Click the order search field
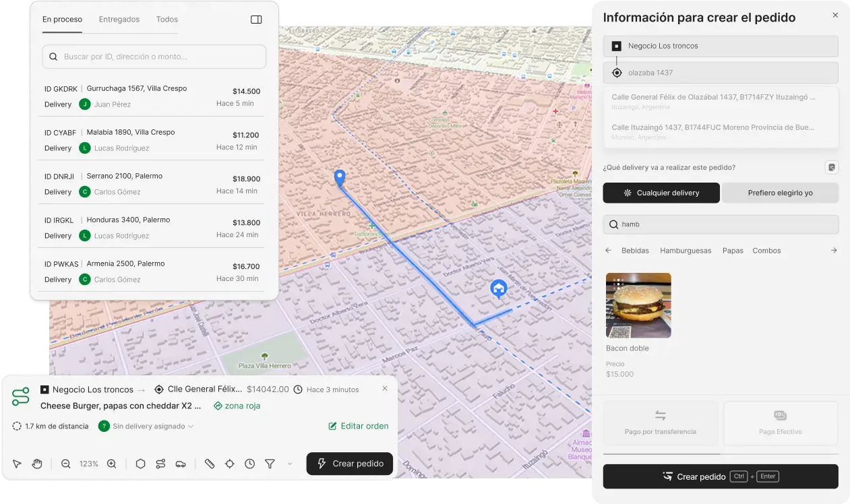 154,57
